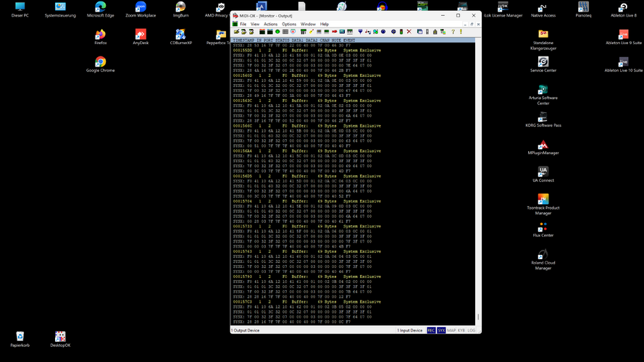
Task: Toggle the LOG indicator in status bar
Action: pyautogui.click(x=471, y=330)
